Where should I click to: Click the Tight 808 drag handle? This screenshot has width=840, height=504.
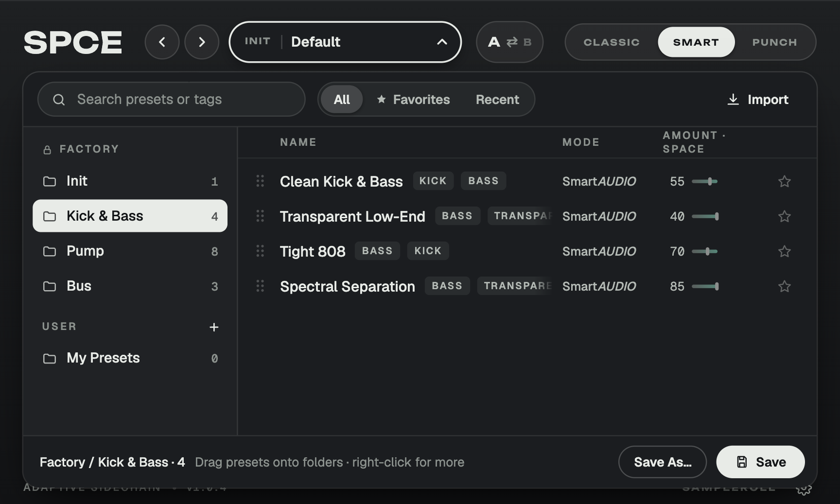click(x=260, y=251)
